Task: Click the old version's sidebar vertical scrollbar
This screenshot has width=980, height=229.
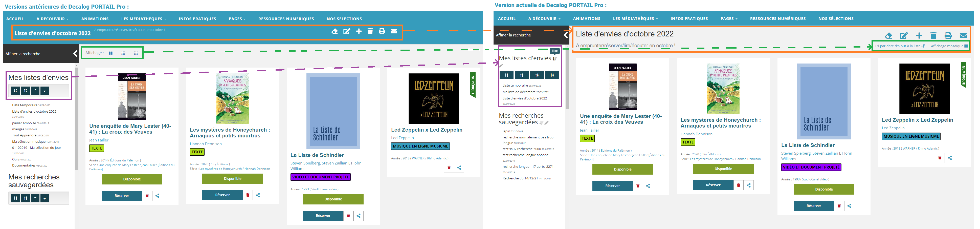Action: 76,118
